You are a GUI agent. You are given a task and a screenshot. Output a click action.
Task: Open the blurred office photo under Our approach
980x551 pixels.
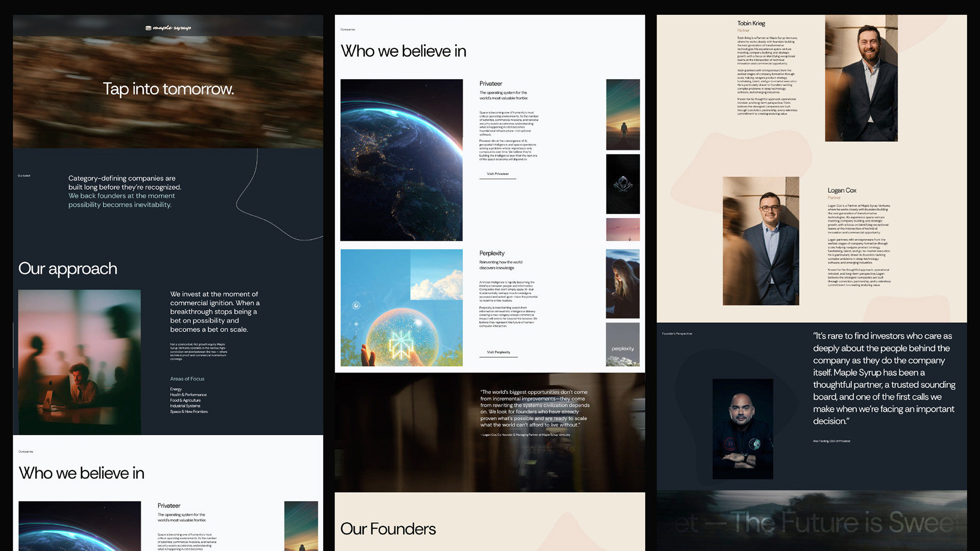click(x=80, y=362)
